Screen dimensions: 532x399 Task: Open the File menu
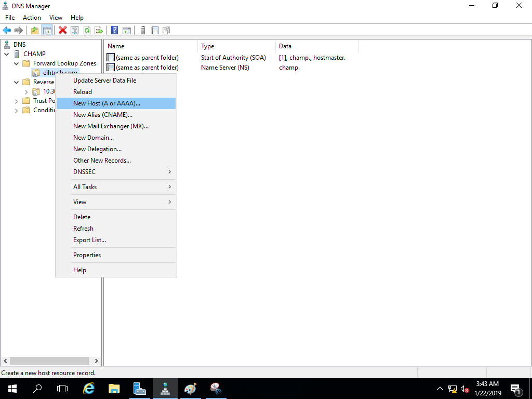pos(10,18)
